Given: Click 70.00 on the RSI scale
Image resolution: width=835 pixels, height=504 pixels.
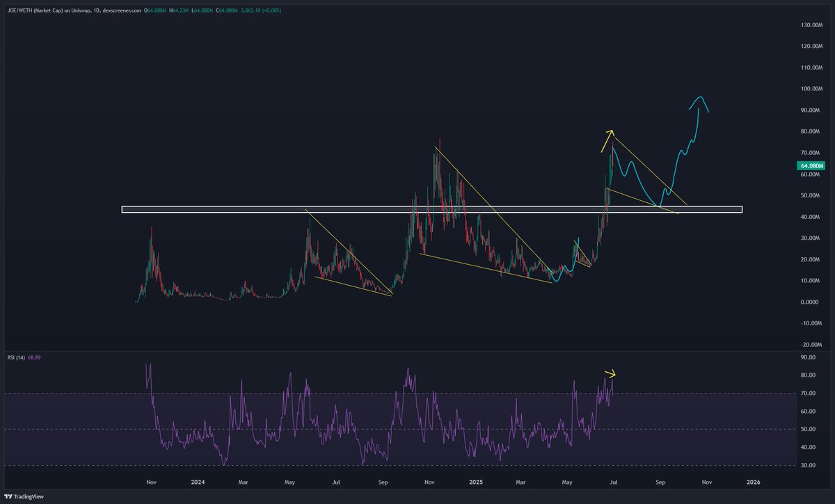Looking at the screenshot, I should [x=809, y=393].
